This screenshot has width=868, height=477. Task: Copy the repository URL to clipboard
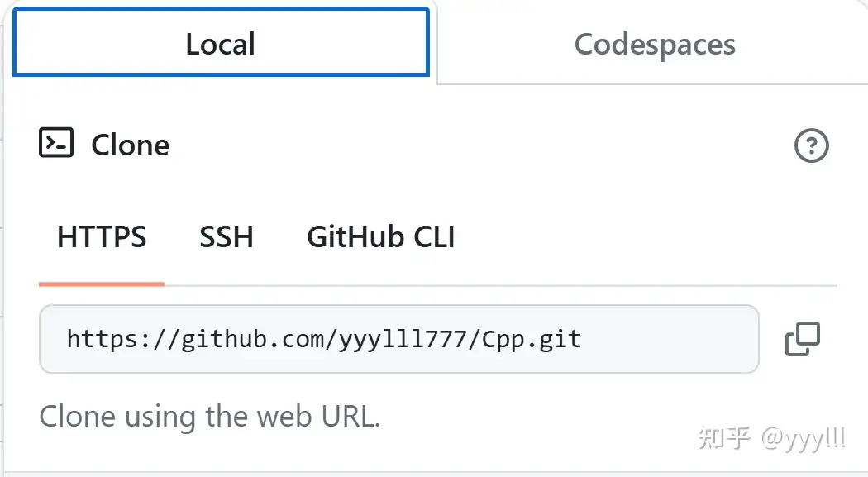tap(802, 339)
